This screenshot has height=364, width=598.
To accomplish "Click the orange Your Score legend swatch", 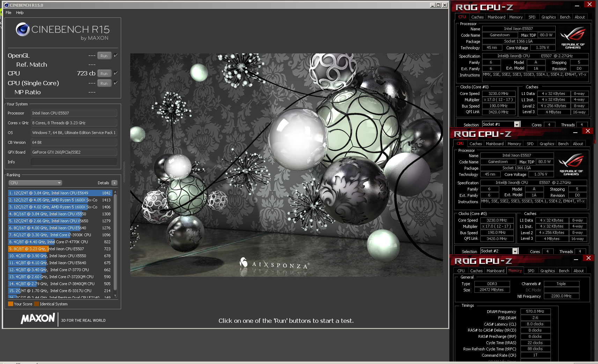I will pyautogui.click(x=10, y=304).
